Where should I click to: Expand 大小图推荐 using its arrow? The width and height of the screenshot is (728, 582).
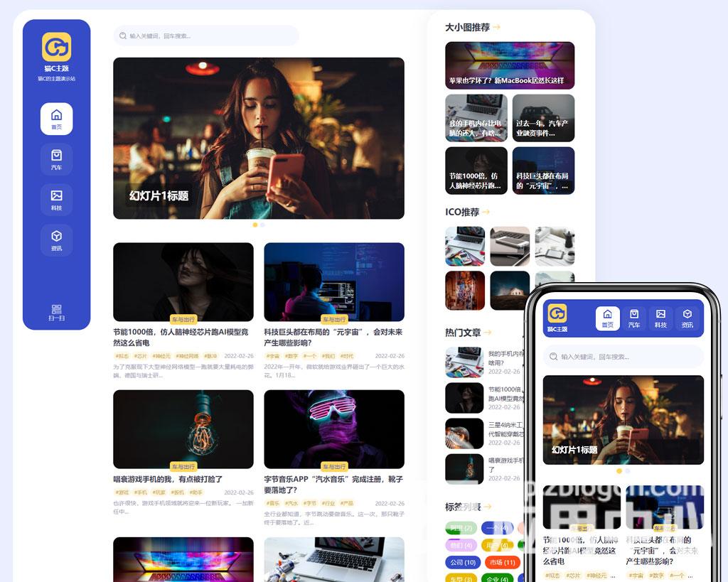click(497, 28)
